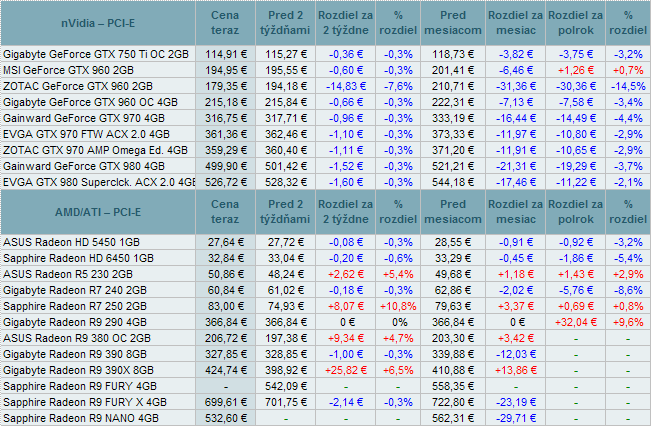651x426 pixels.
Task: Select the half-year difference -30,36 €
Action: coord(576,86)
